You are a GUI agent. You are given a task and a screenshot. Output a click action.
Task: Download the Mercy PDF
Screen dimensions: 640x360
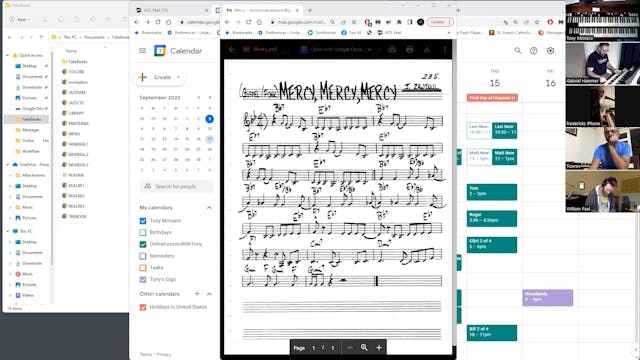point(427,49)
